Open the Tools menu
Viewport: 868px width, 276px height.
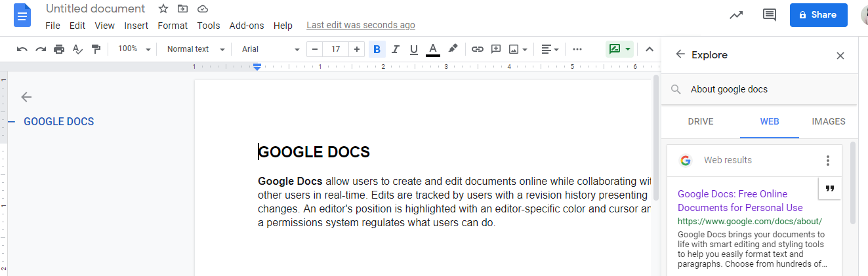(209, 26)
